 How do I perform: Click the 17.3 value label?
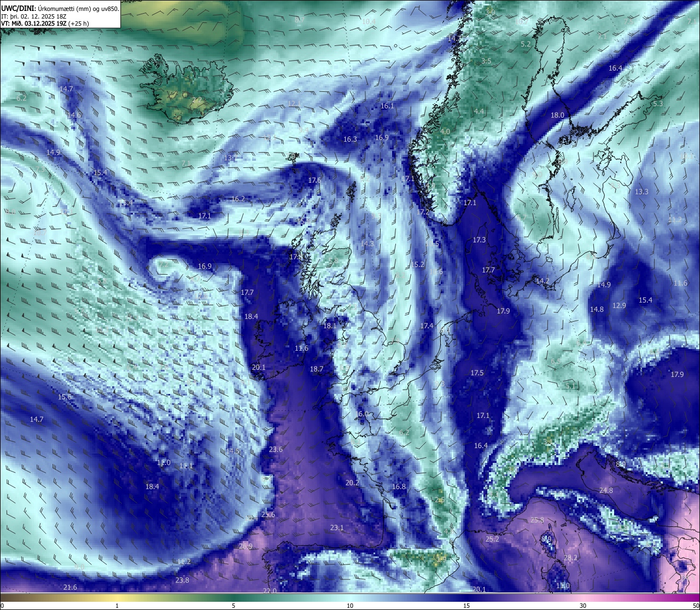coord(479,240)
